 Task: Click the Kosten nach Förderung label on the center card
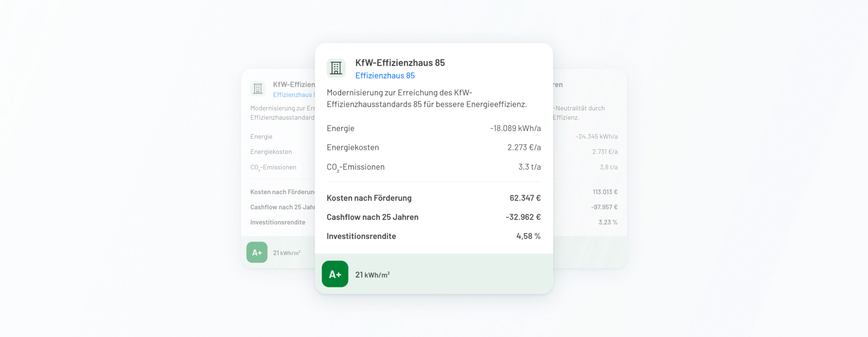coord(369,198)
